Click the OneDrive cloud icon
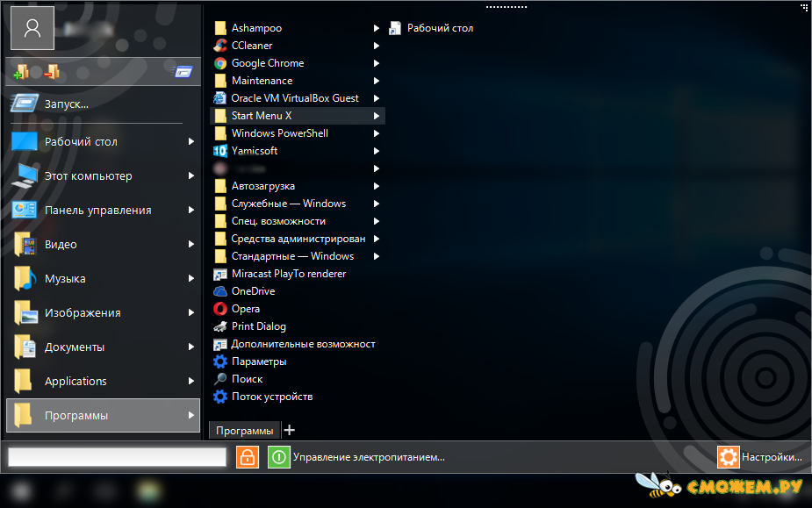Viewport: 812px width, 508px height. coord(220,291)
